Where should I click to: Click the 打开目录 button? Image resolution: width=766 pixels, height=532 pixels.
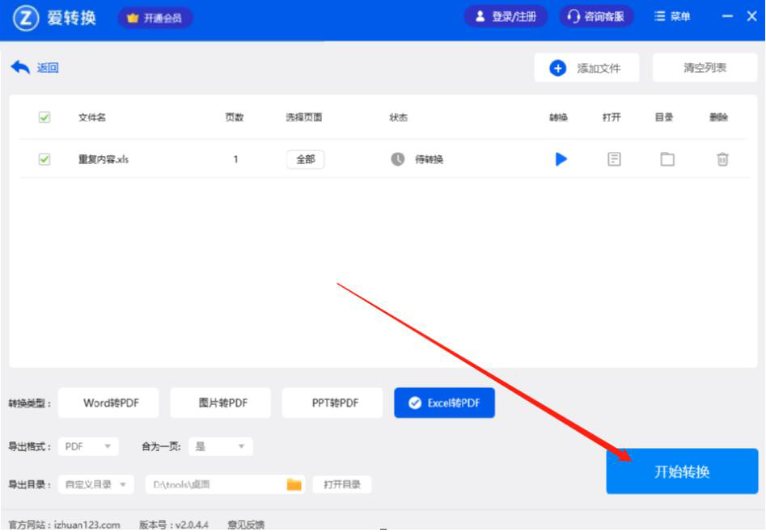click(x=342, y=484)
